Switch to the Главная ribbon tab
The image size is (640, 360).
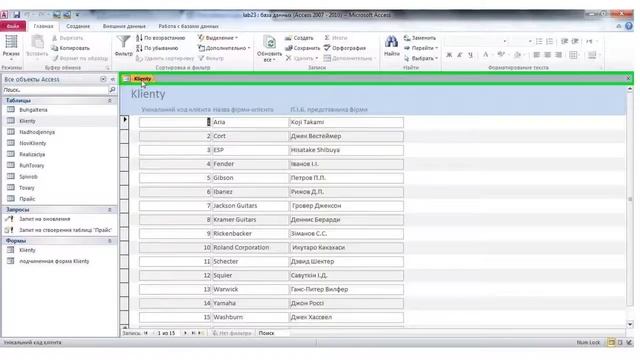43,26
